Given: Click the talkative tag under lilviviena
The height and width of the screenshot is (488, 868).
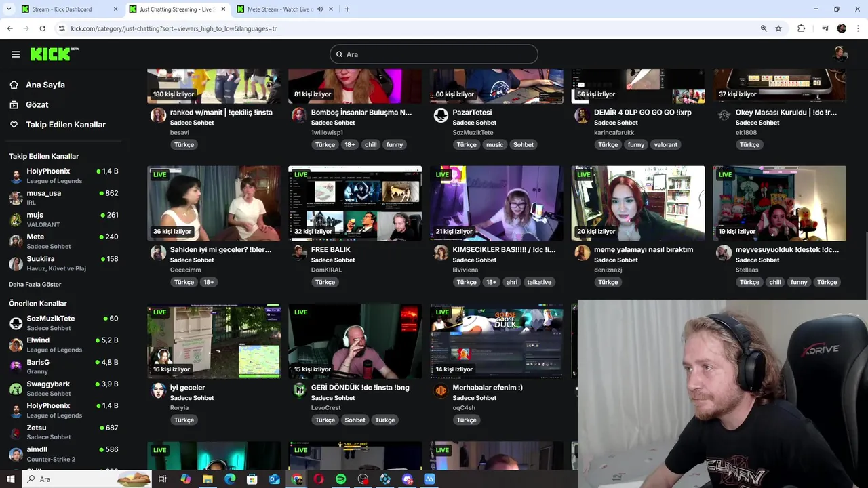Looking at the screenshot, I should [x=539, y=282].
